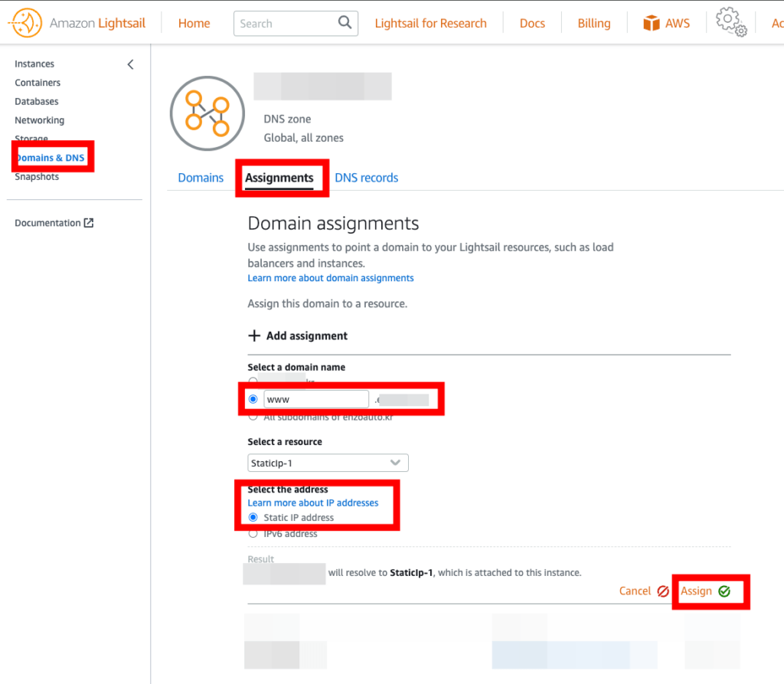Select the All subdomains radio button
784x684 pixels.
253,417
